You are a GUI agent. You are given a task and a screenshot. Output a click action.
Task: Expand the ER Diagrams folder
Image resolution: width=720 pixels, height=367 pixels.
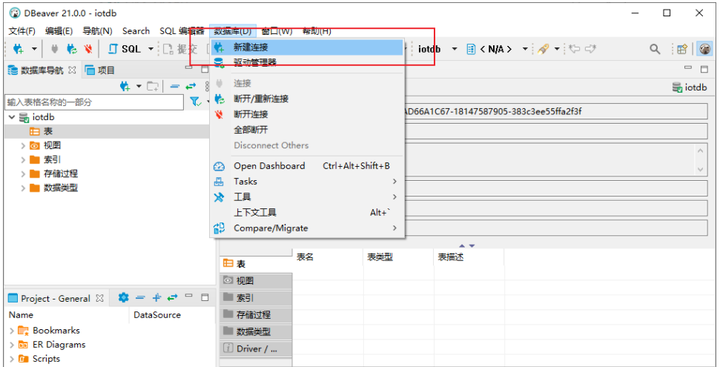[x=12, y=345]
